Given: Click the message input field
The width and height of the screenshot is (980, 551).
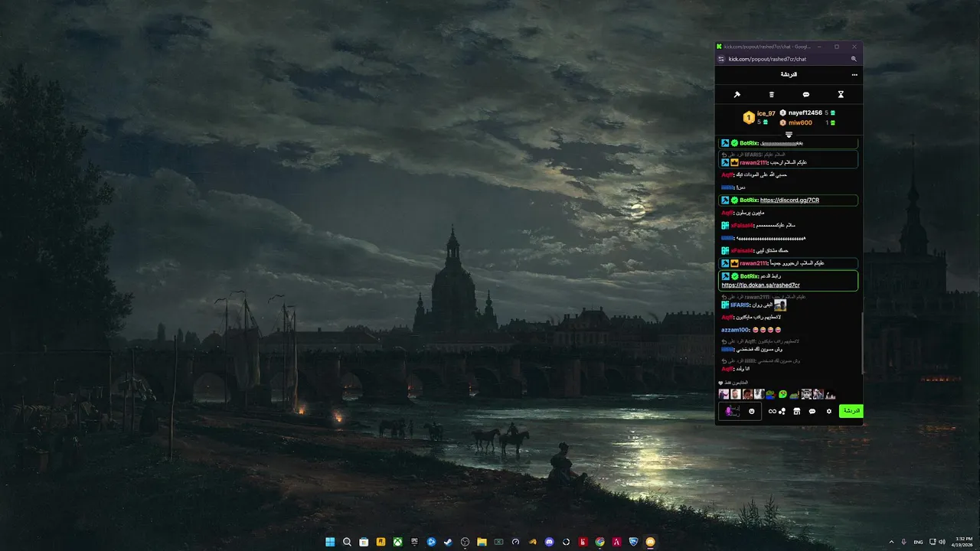Looking at the screenshot, I should (x=740, y=412).
